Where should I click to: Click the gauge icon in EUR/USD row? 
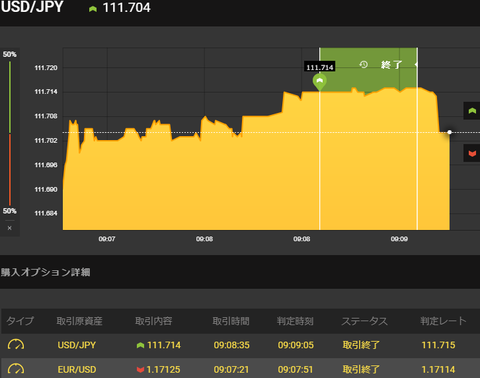coord(16,369)
